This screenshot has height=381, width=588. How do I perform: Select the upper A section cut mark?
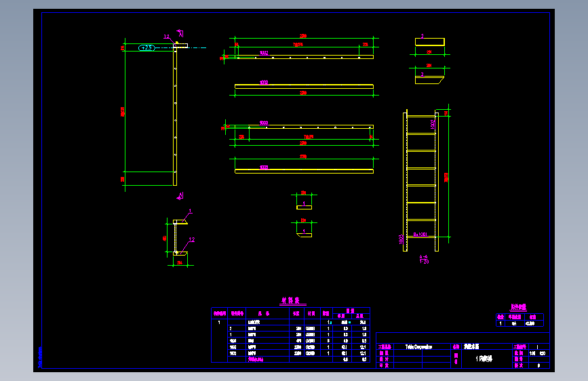click(x=180, y=33)
